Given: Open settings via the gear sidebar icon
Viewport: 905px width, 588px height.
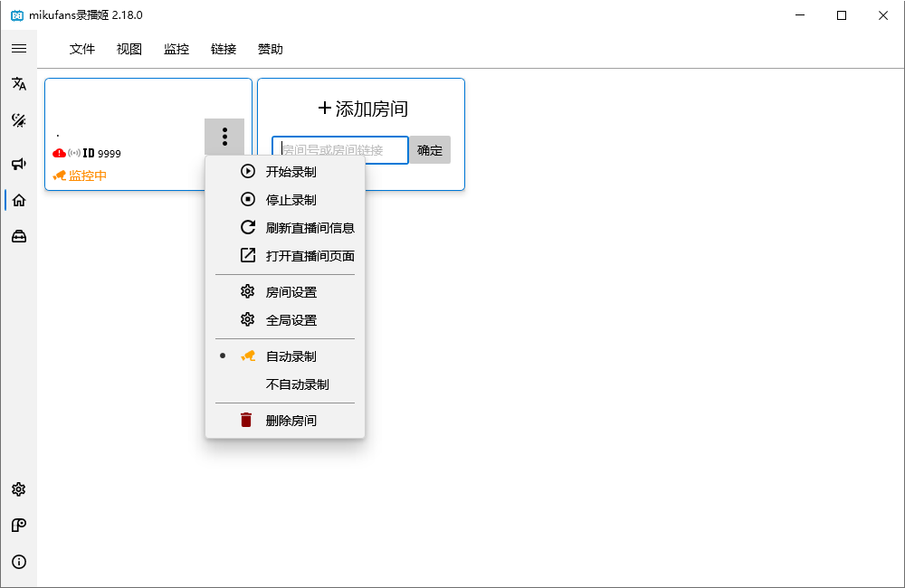Looking at the screenshot, I should 19,489.
